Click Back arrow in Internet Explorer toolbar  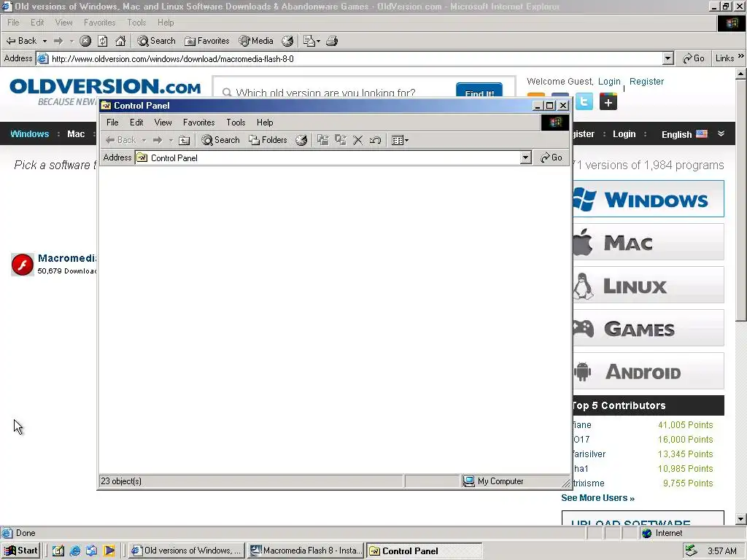[21, 41]
